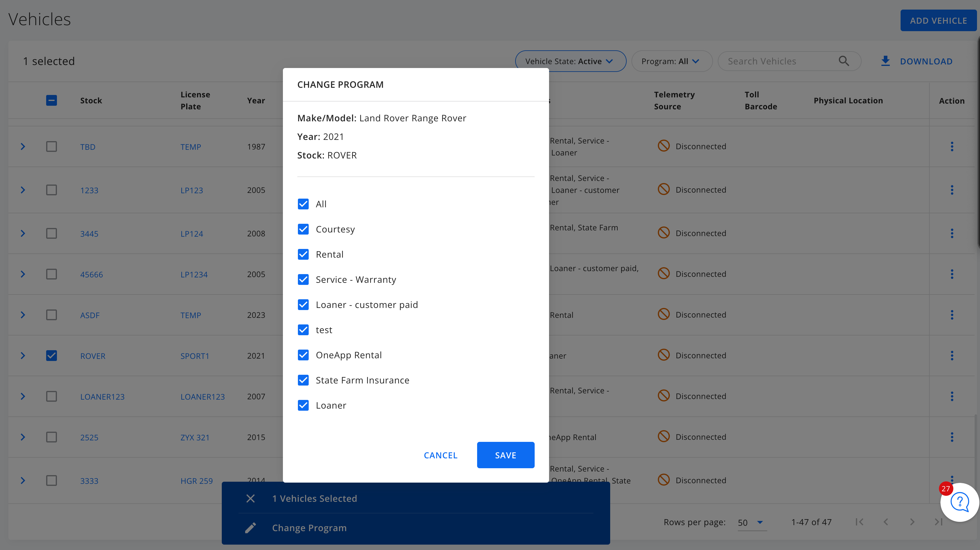Screen dimensions: 980x550
Task: Open the SPORT1 license plate link
Action: [x=195, y=356]
